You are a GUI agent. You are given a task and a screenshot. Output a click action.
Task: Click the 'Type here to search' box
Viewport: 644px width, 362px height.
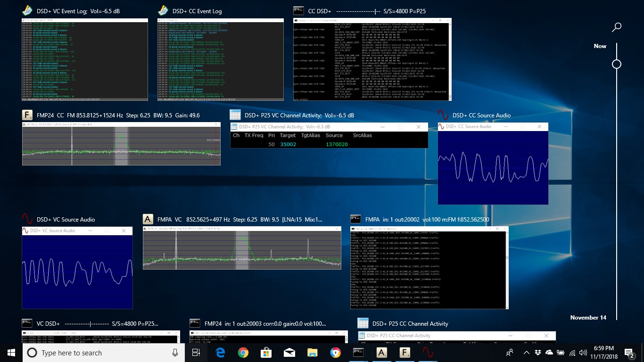(x=94, y=353)
